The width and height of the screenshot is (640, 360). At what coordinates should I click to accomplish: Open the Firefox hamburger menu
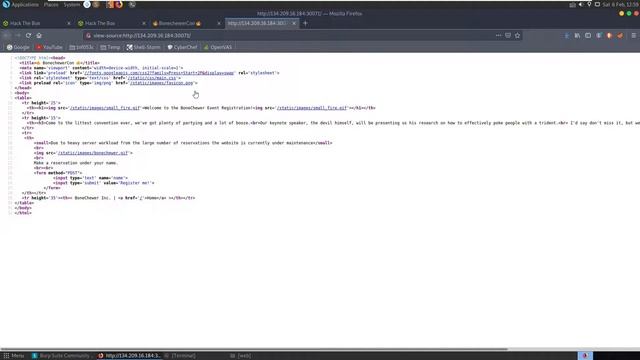click(x=633, y=36)
